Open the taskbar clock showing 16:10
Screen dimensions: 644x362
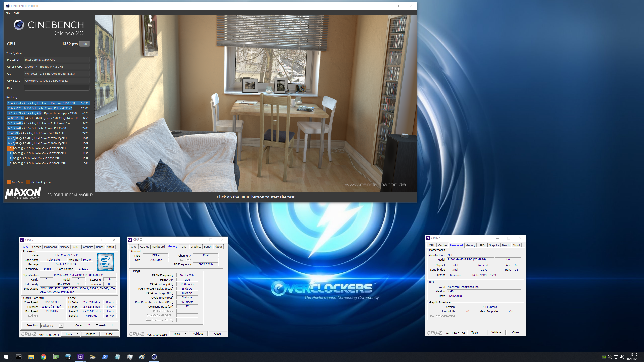click(x=634, y=357)
